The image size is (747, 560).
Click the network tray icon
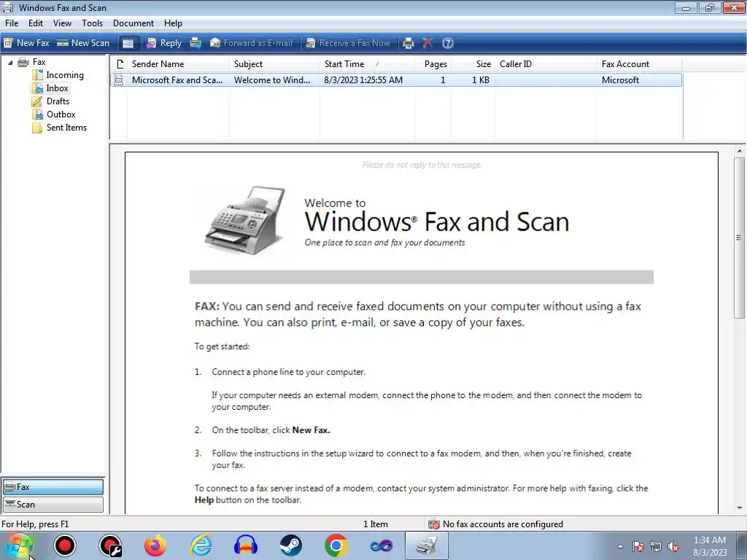click(656, 546)
